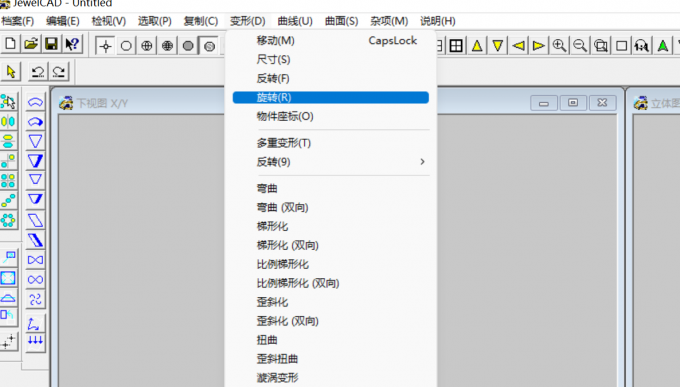This screenshot has width=680, height=387.
Task: Open the 编辑(E) Edit menu
Action: coord(63,21)
